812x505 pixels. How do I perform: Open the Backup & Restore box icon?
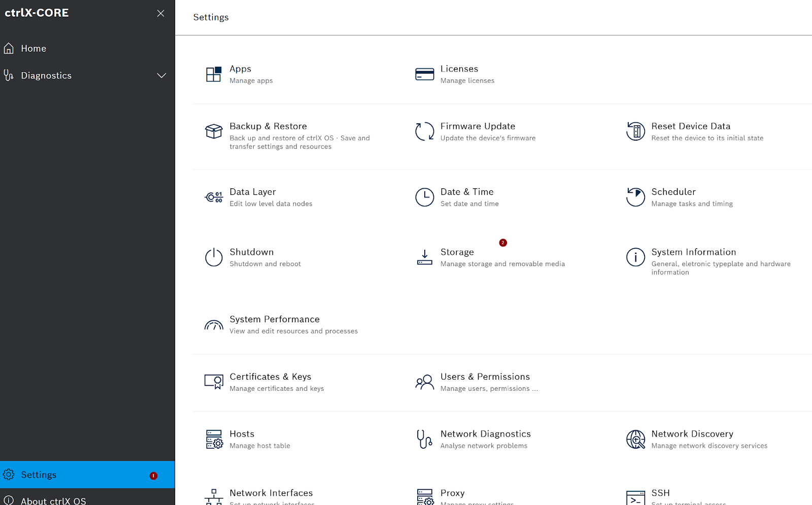coord(214,131)
